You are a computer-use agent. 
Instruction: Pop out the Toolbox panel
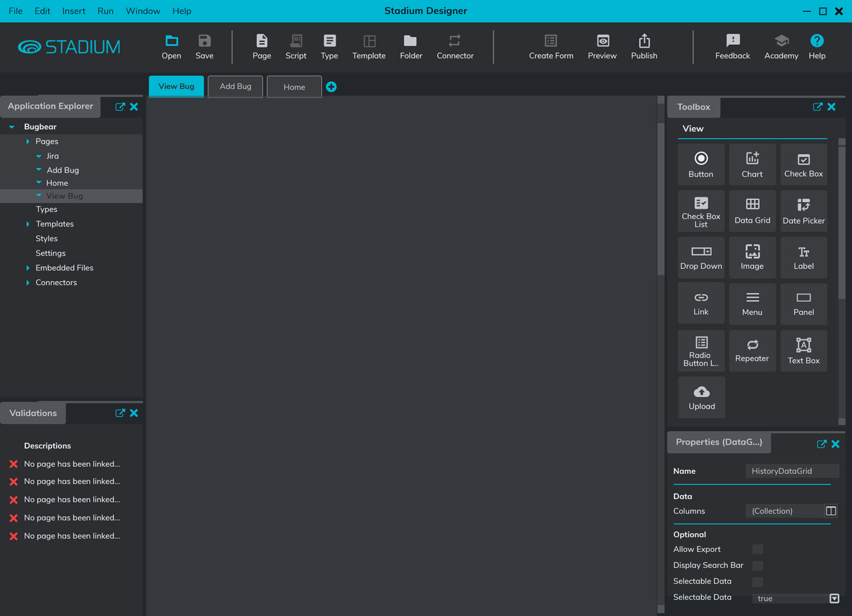(818, 107)
